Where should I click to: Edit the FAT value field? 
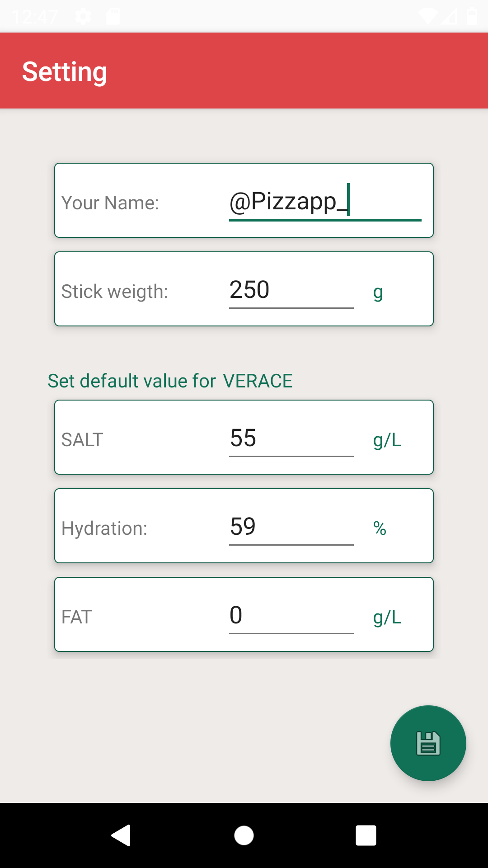(291, 615)
